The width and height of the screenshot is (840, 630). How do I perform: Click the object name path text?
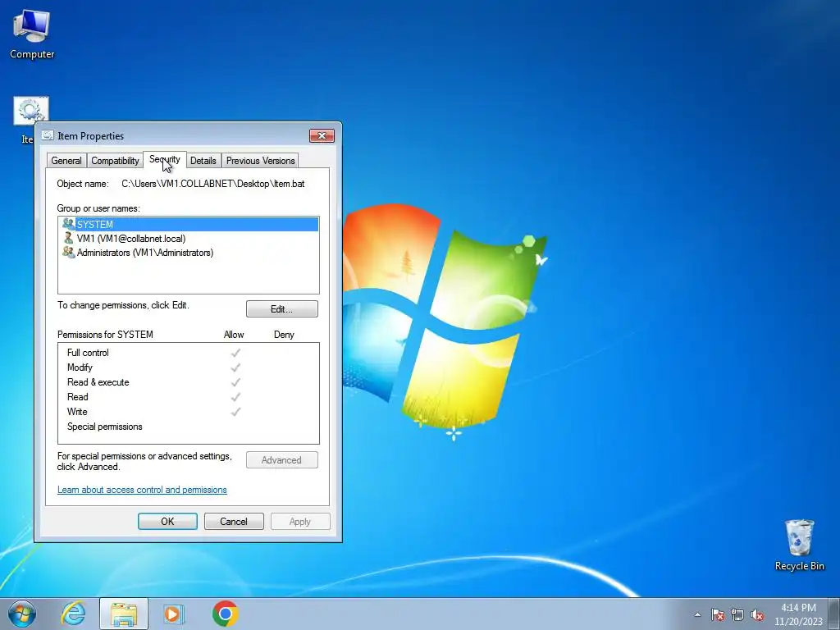213,184
